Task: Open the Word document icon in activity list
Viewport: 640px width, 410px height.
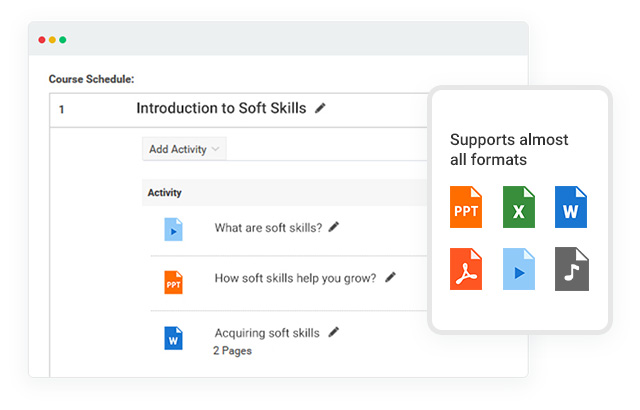Action: point(174,337)
